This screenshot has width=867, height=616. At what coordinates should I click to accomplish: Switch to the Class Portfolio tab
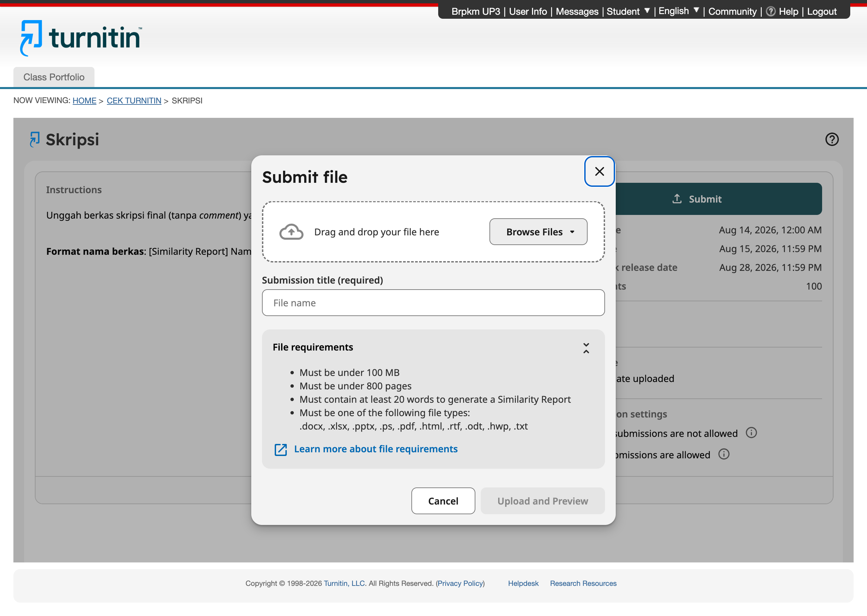pos(54,77)
